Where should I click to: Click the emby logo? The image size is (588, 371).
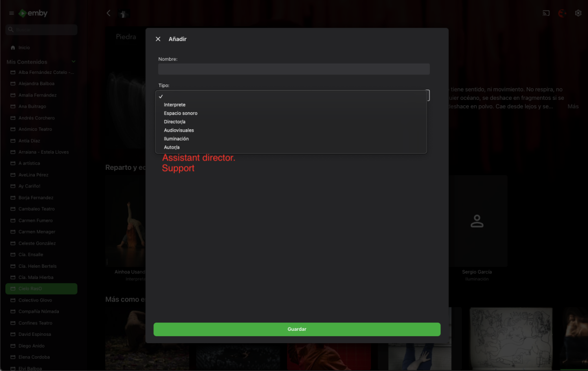33,13
